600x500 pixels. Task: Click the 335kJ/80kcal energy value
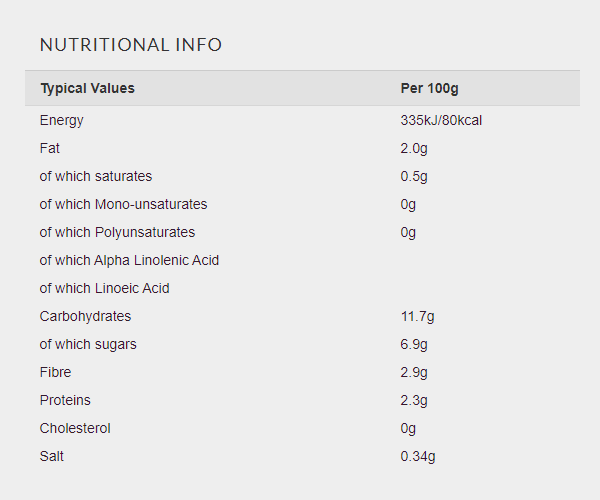click(441, 121)
